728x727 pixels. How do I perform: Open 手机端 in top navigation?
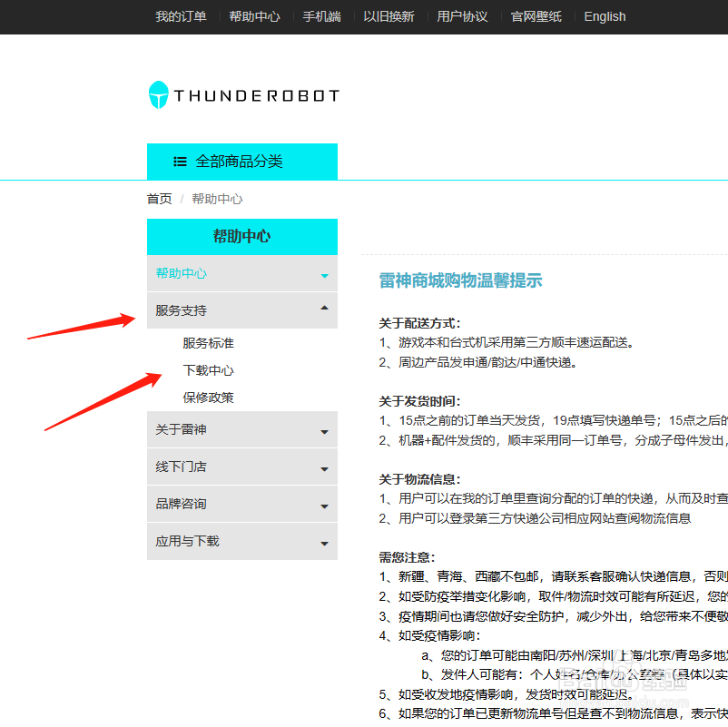(x=321, y=16)
